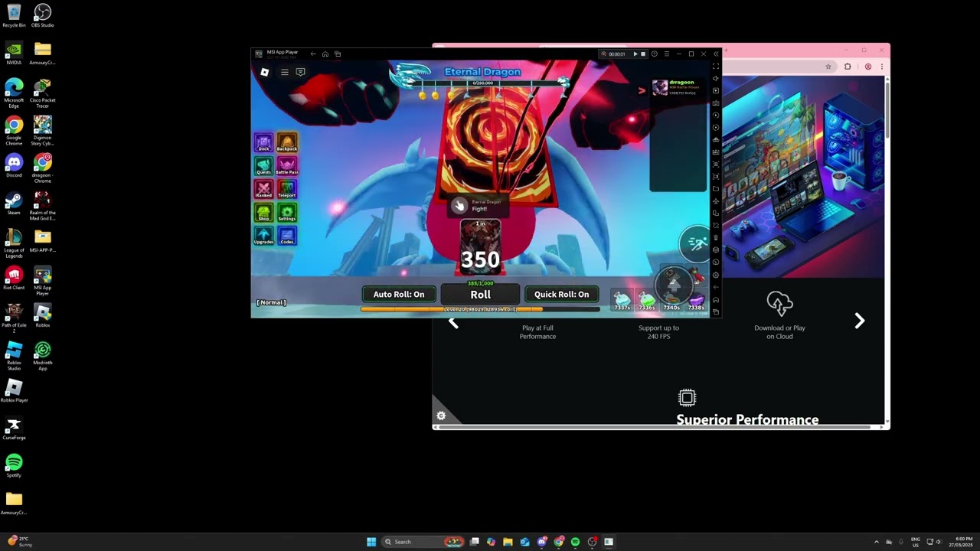Select the Steam desktop shortcut
Image resolution: width=980 pixels, height=551 pixels.
coord(14,203)
